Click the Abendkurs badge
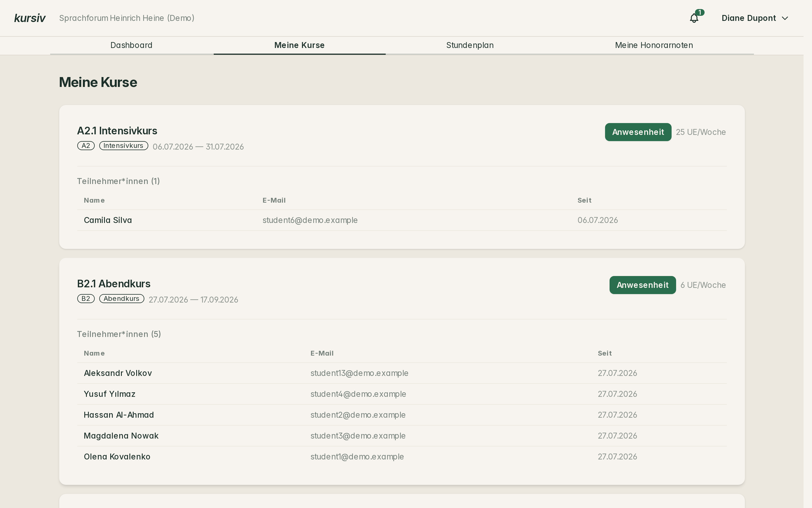The image size is (812, 508). 122,299
